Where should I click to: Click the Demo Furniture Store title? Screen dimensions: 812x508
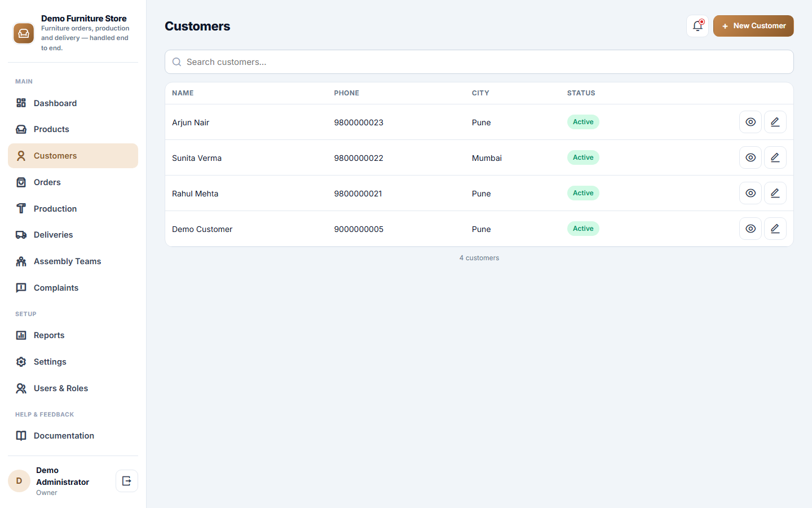pos(84,19)
